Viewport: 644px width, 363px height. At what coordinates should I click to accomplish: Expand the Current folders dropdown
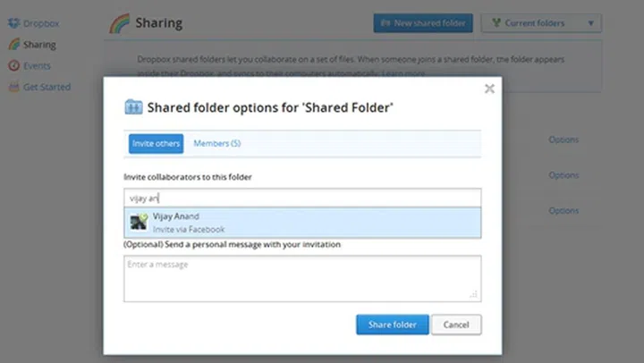click(x=540, y=23)
